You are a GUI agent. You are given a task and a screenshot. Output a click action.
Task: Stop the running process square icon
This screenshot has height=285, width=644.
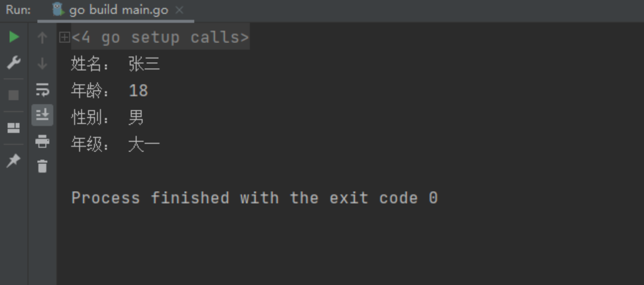(13, 95)
